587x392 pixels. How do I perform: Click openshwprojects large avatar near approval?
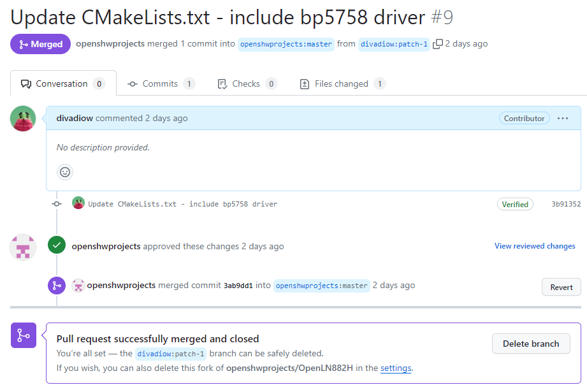pos(23,247)
